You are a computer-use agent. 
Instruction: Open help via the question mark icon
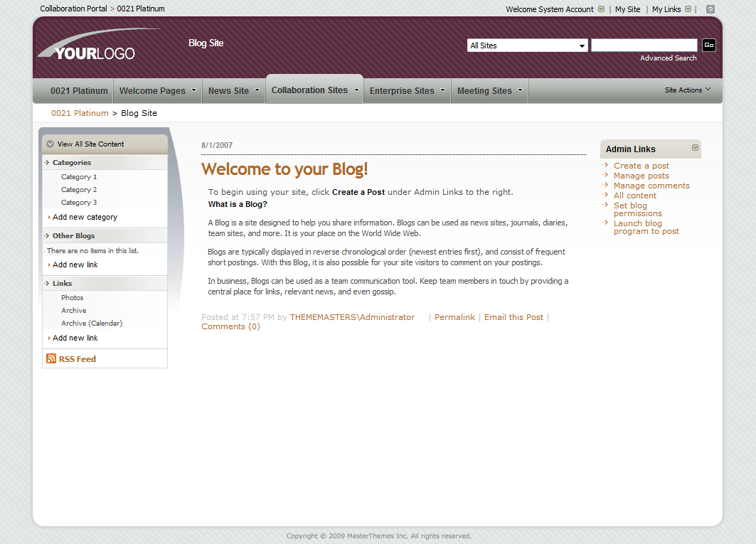pos(709,9)
